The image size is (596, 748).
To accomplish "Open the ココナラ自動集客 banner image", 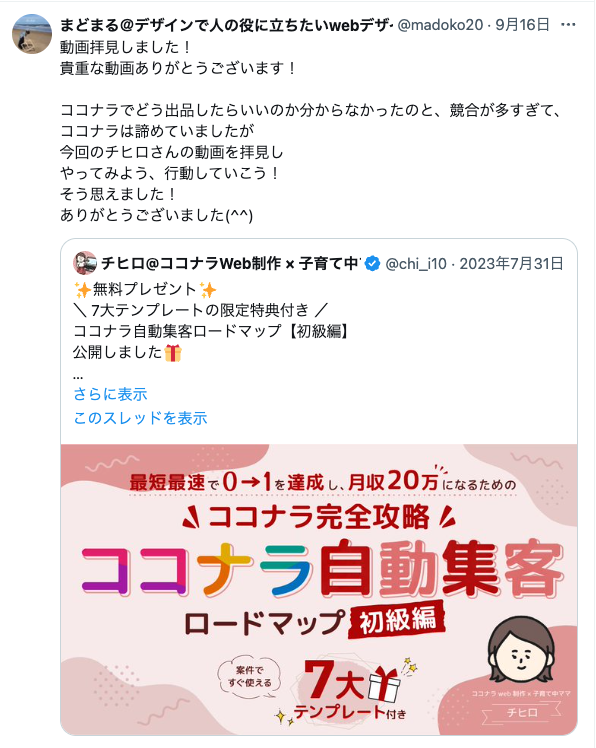I will tap(319, 589).
